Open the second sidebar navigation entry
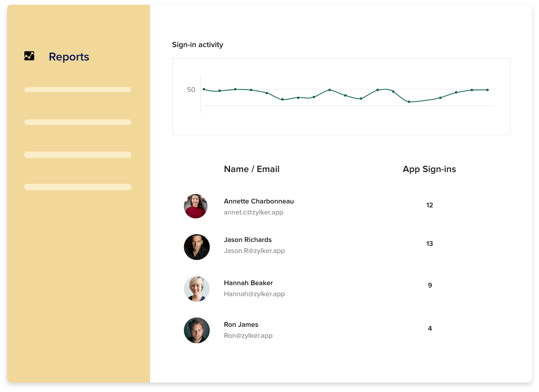The image size is (539, 392). pos(77,122)
